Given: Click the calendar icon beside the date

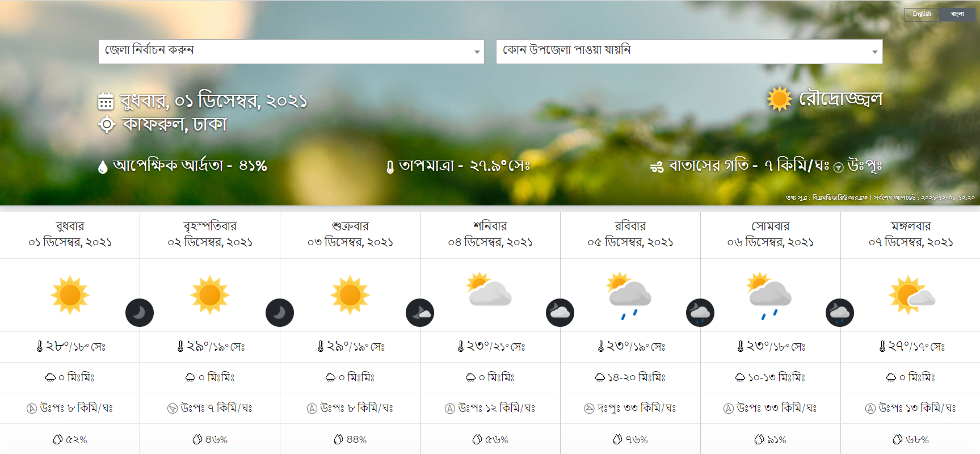Looking at the screenshot, I should (106, 101).
